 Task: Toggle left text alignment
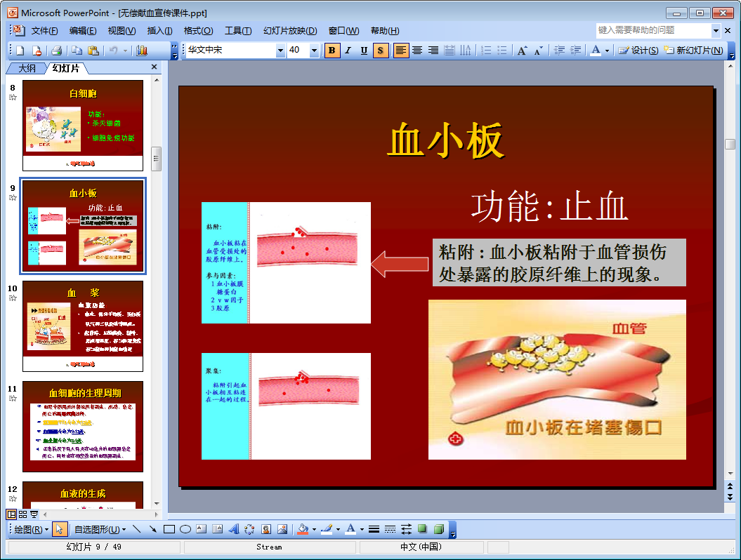pos(401,50)
